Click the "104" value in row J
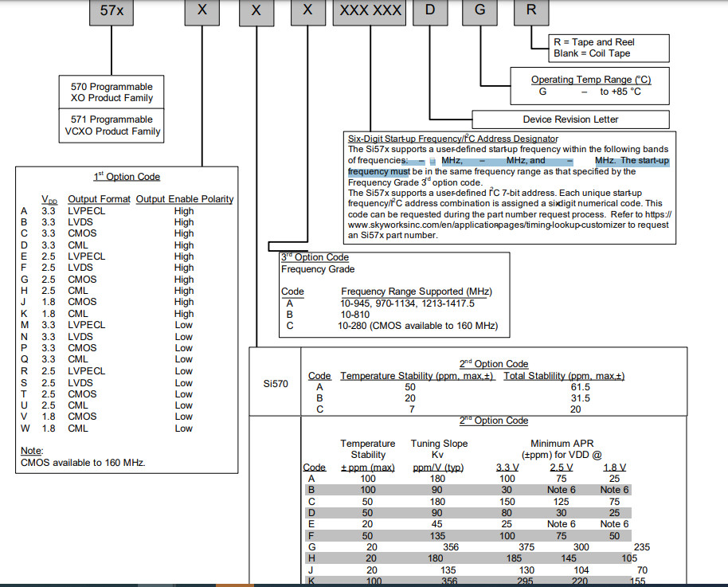 [x=581, y=569]
